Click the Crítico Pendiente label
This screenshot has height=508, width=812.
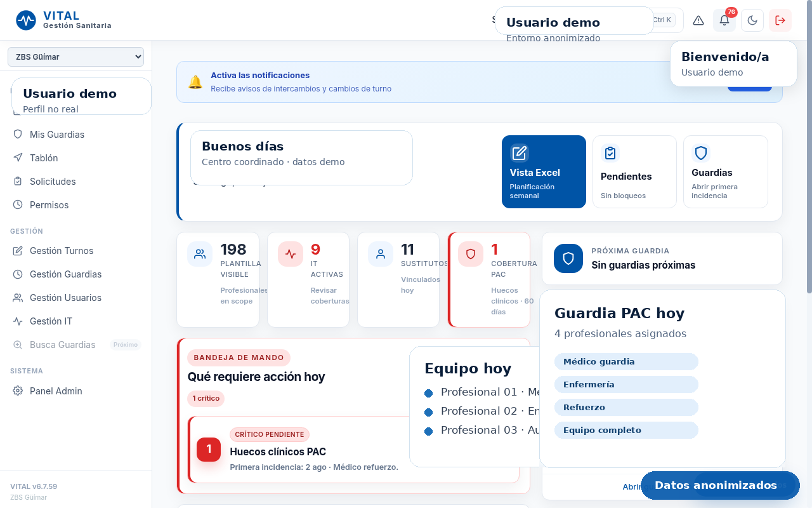[x=270, y=434]
